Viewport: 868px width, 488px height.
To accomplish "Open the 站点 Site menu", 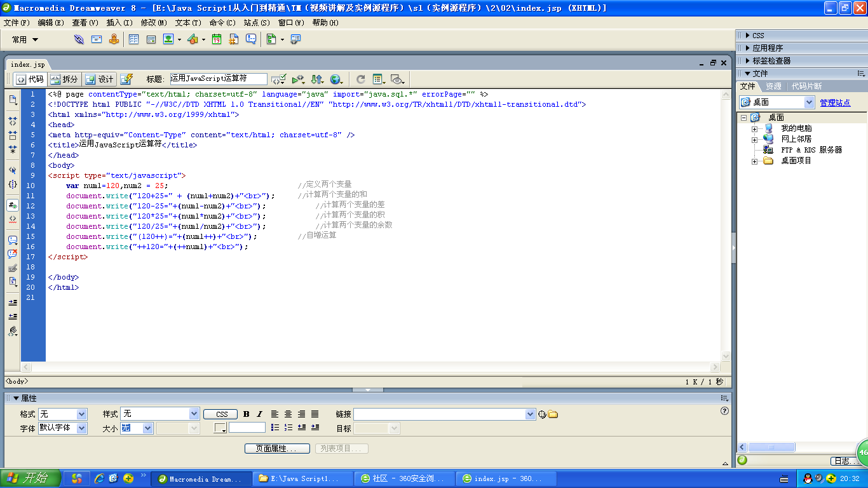I will (257, 22).
